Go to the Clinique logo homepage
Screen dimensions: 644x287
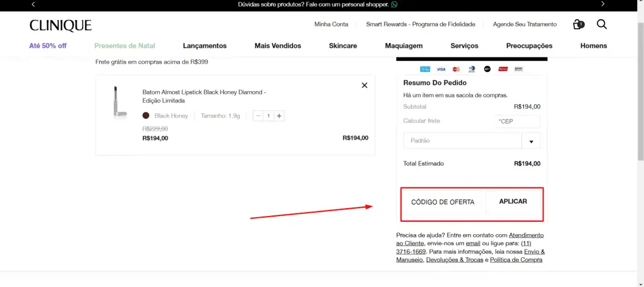(60, 25)
